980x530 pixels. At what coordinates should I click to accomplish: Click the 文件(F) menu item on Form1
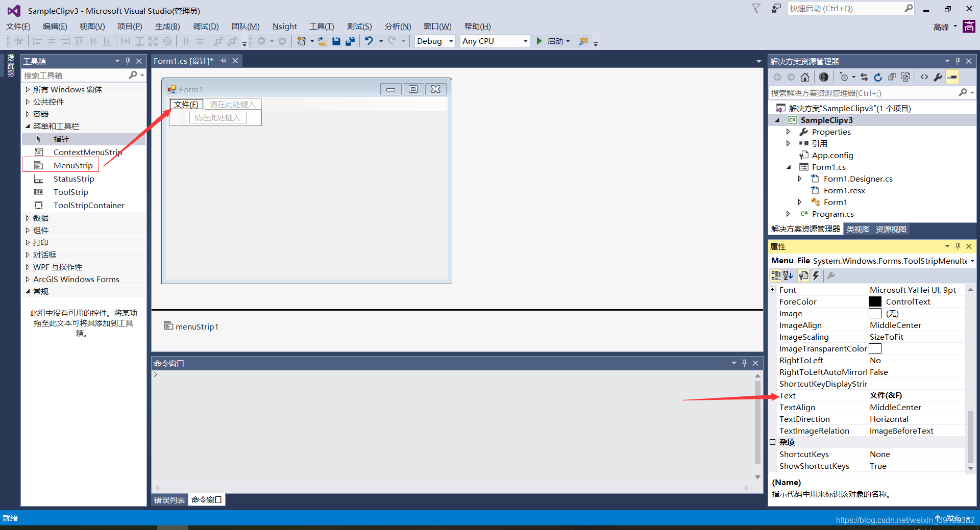pos(186,104)
